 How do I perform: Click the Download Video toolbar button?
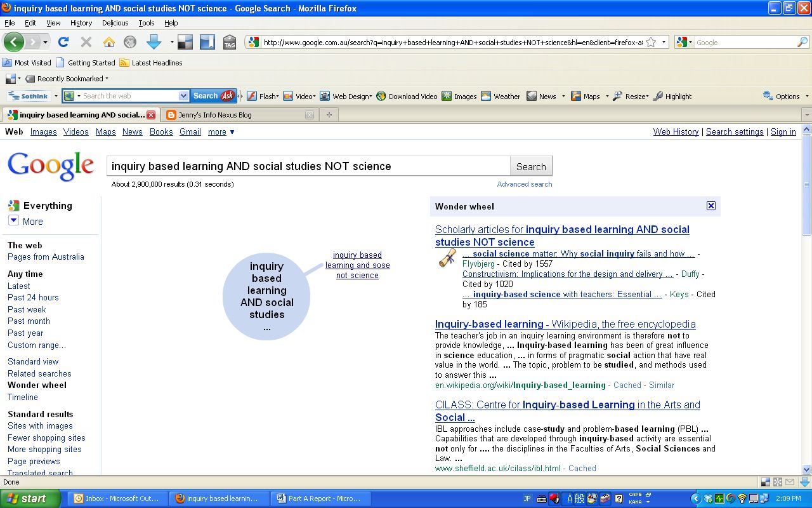(407, 97)
